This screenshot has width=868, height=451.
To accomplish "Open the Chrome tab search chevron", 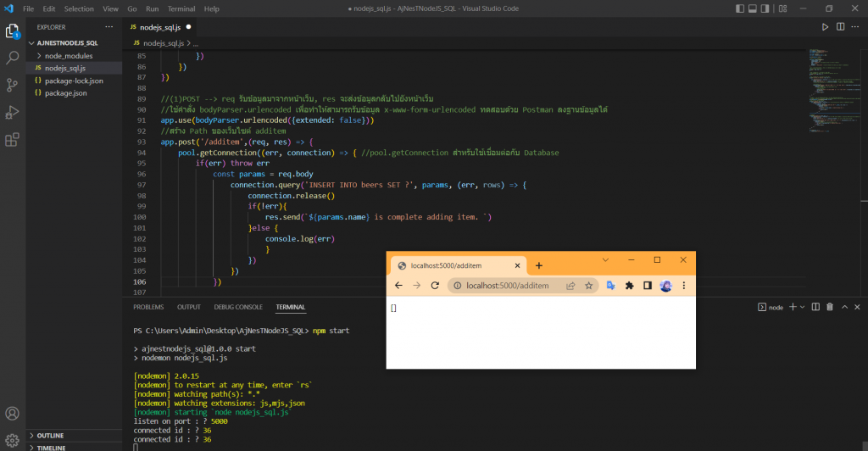I will (x=605, y=260).
